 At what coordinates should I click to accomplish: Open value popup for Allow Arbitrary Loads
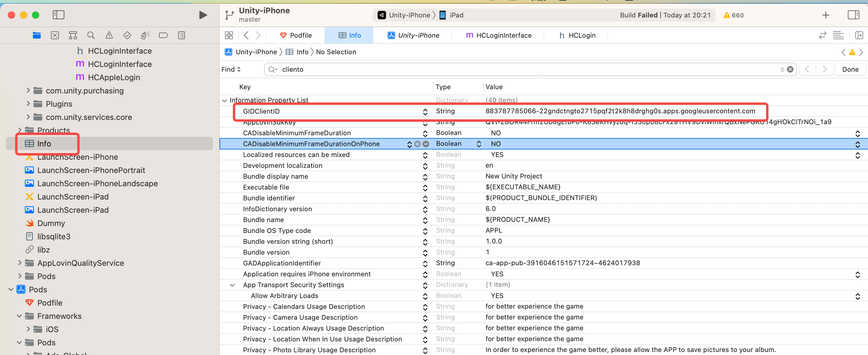(x=857, y=296)
